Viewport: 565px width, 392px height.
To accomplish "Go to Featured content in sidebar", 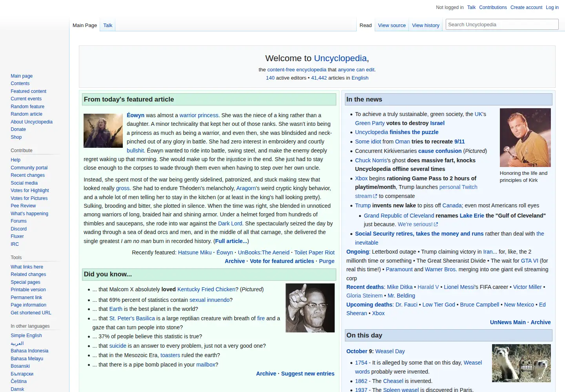I will point(28,91).
